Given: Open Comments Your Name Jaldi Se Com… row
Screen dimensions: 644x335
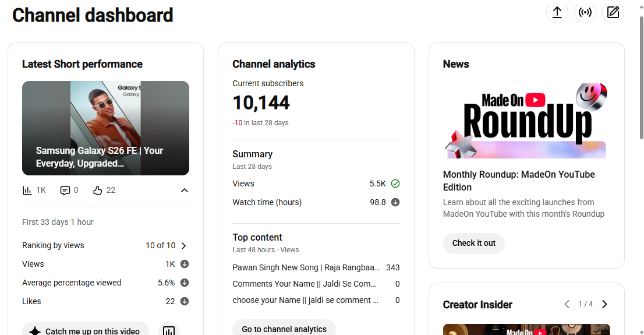Looking at the screenshot, I should click(x=316, y=284).
